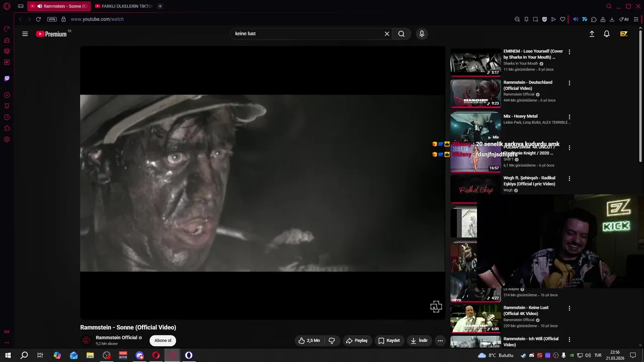Open taskbar weather 8°C Bulutlu widget
This screenshot has width=644, height=362.
[x=496, y=355]
